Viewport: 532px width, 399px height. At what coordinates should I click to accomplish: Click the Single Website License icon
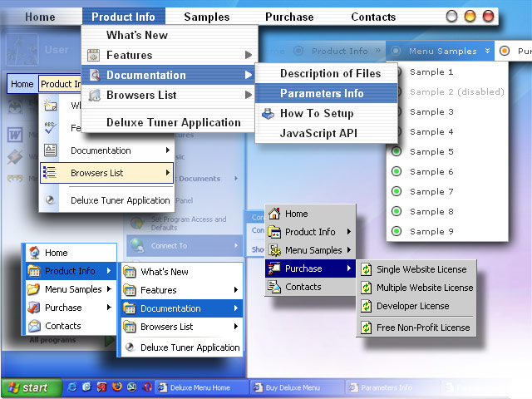click(x=366, y=269)
